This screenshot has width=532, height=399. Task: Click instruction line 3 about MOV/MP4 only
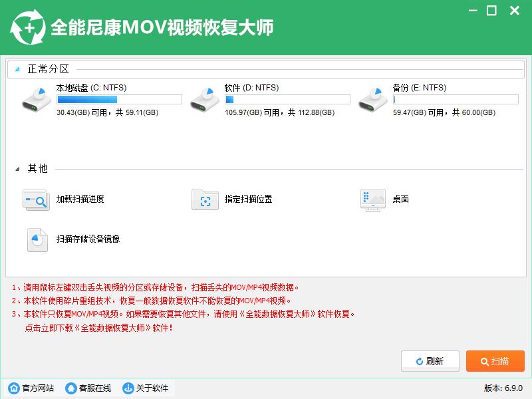[184, 314]
